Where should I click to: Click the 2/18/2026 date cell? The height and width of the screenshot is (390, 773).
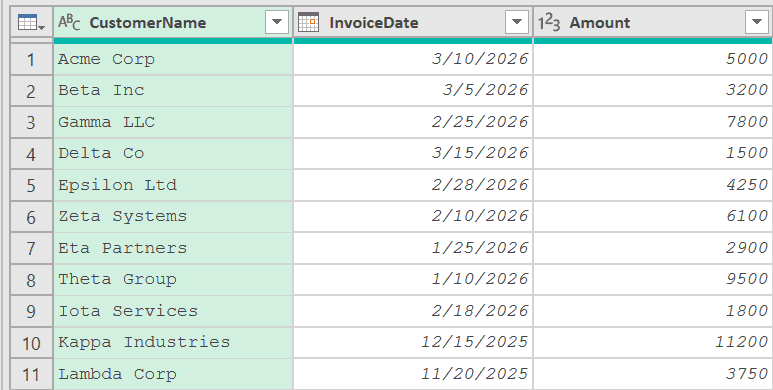coord(413,312)
